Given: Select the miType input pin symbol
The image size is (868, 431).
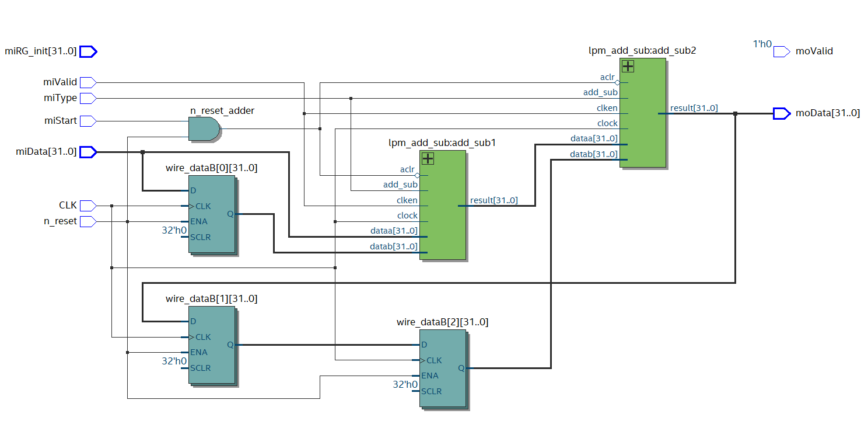Looking at the screenshot, I should tap(88, 98).
